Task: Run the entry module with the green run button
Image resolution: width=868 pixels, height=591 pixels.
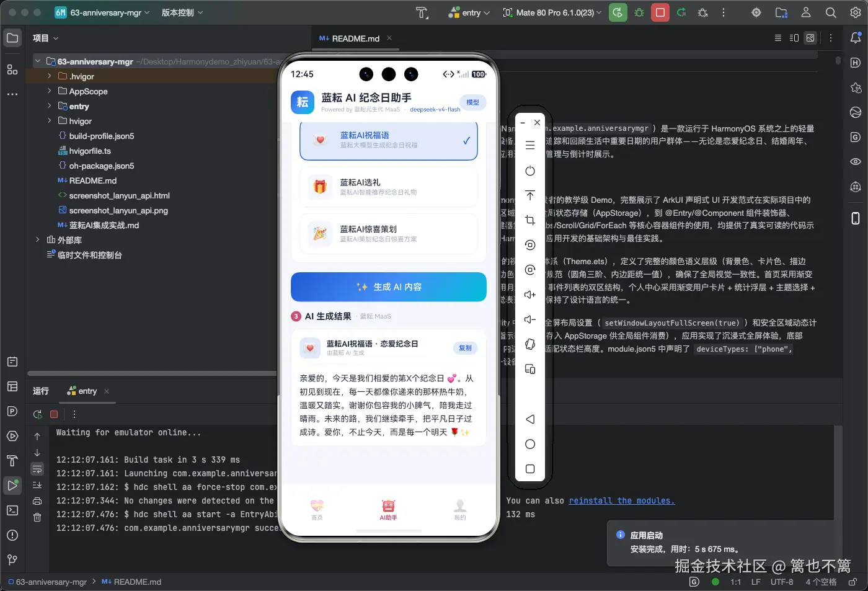Action: [x=618, y=12]
